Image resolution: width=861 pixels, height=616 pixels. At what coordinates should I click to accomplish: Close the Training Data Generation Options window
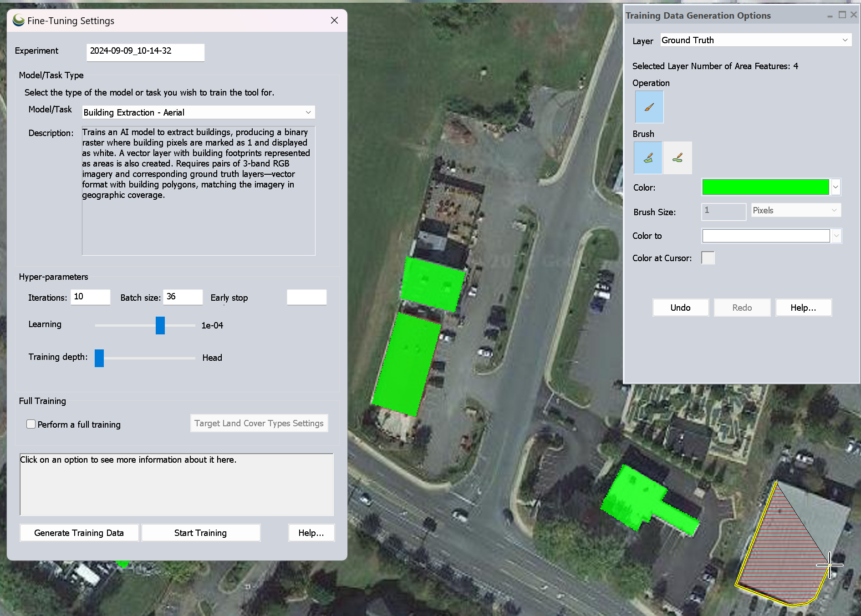(x=854, y=15)
